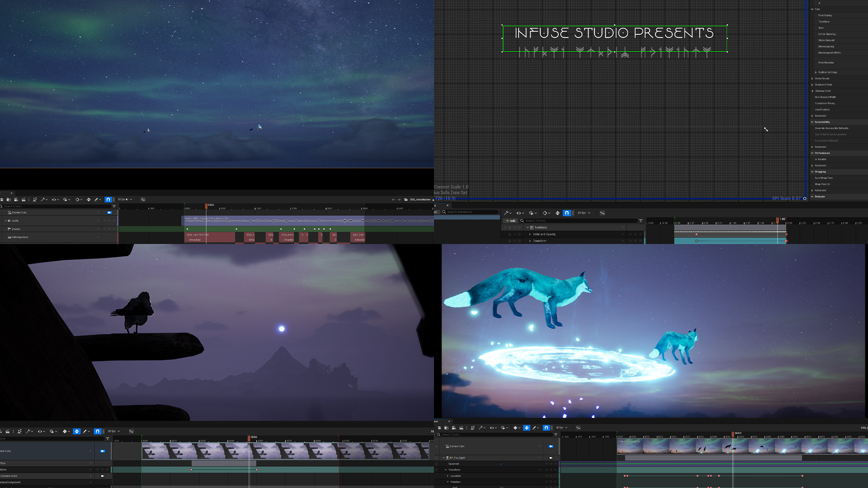The width and height of the screenshot is (868, 488).
Task: Toggle Camera Cuts lock in fox sequencer
Action: point(551,446)
